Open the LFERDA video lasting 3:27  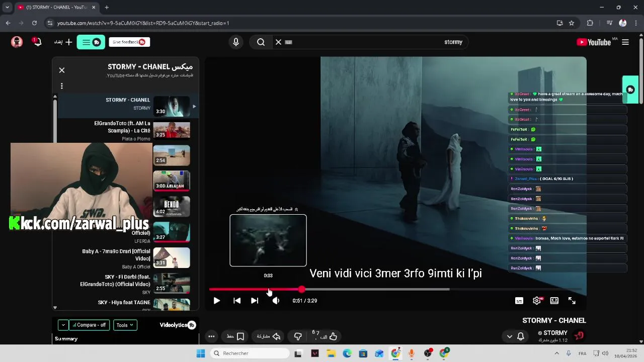(172, 232)
